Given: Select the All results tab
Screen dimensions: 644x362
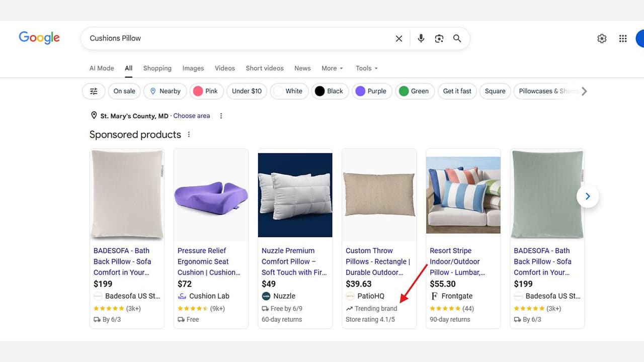Looking at the screenshot, I should coord(129,68).
